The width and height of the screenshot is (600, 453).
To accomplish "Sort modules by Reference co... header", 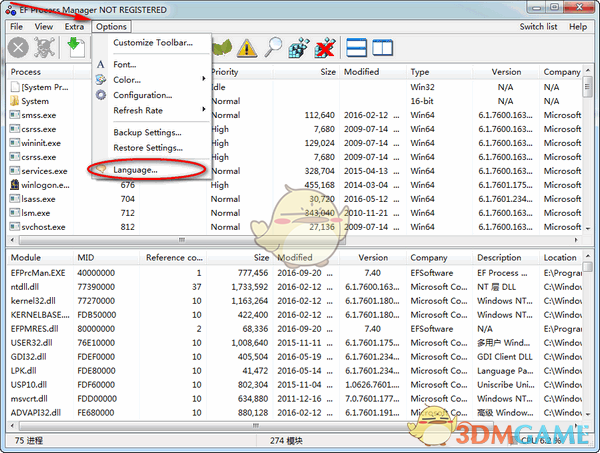I will tap(173, 257).
